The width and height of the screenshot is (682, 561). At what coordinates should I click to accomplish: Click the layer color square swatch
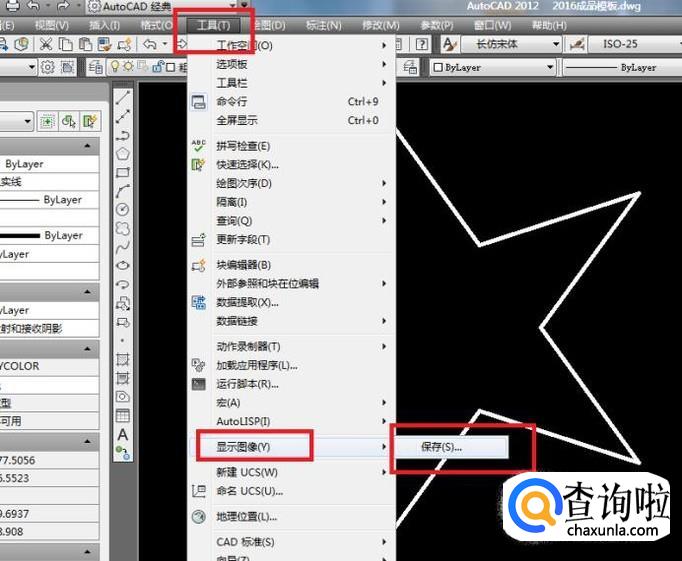click(170, 67)
